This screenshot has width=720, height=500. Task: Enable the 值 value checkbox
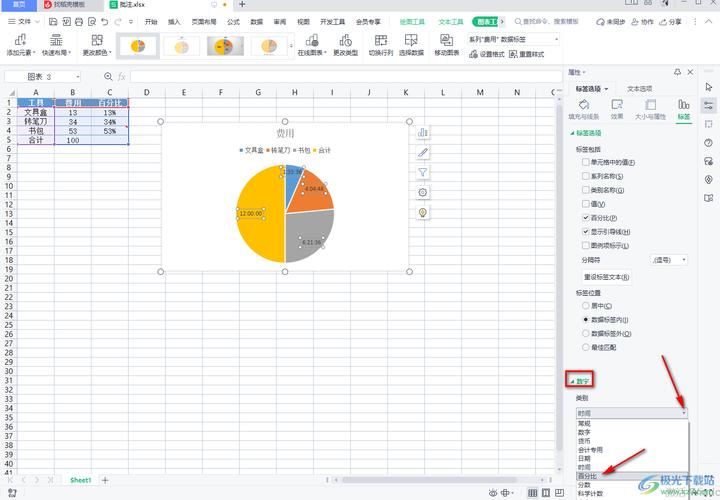585,204
